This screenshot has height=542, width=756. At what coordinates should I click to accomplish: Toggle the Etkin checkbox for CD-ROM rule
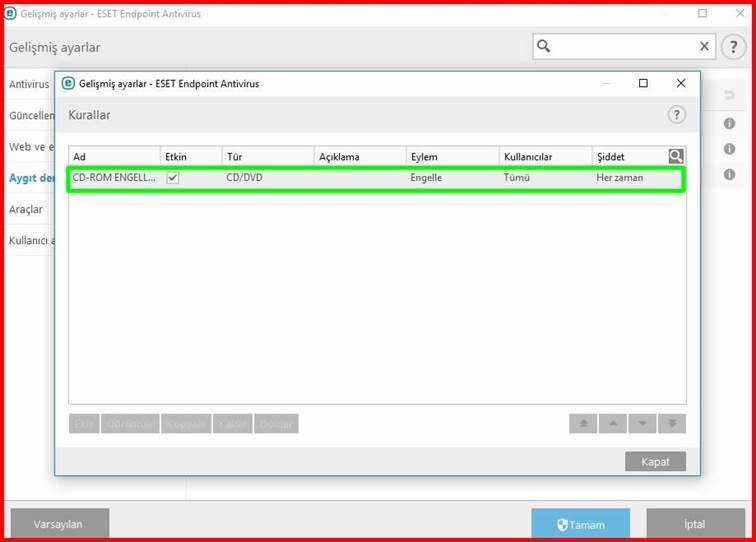tap(173, 177)
